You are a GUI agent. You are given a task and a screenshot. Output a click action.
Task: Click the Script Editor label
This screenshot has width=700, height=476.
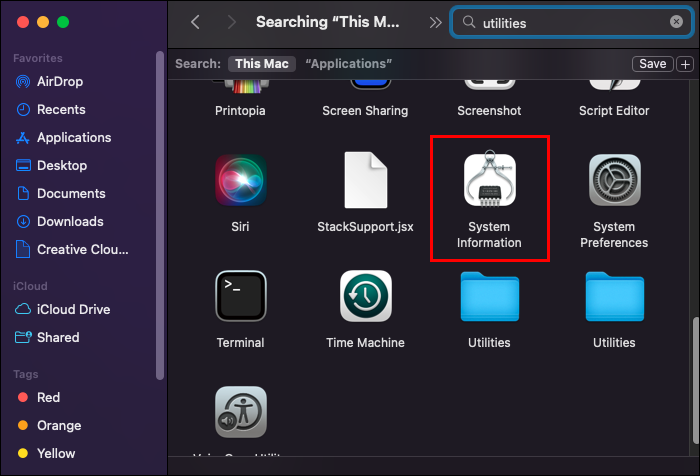[x=614, y=111]
